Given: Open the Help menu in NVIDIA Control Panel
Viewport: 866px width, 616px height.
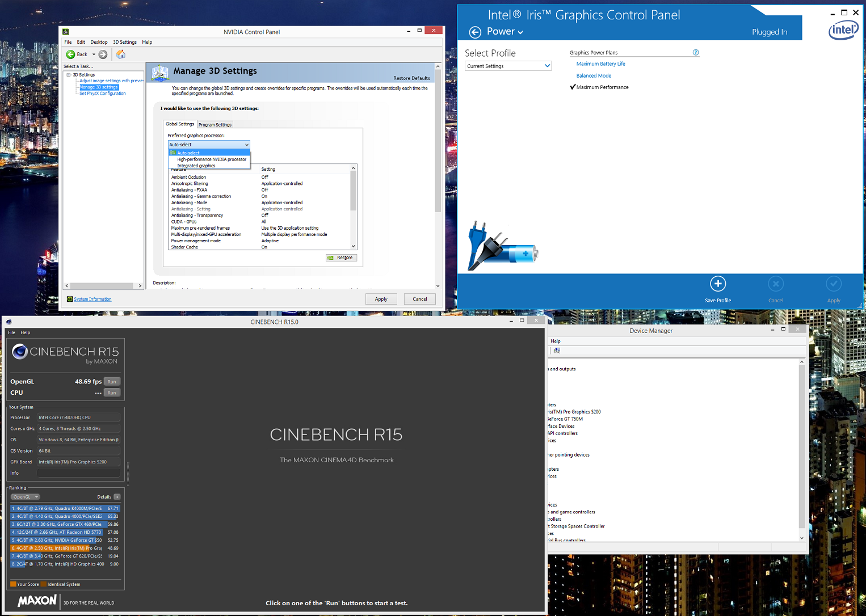Looking at the screenshot, I should click(x=147, y=42).
